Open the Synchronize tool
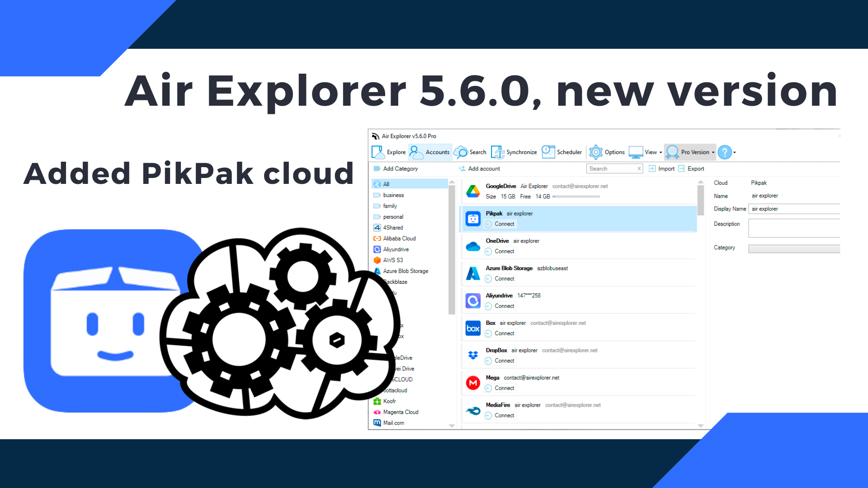Viewport: 868px width, 488px height. tap(515, 152)
